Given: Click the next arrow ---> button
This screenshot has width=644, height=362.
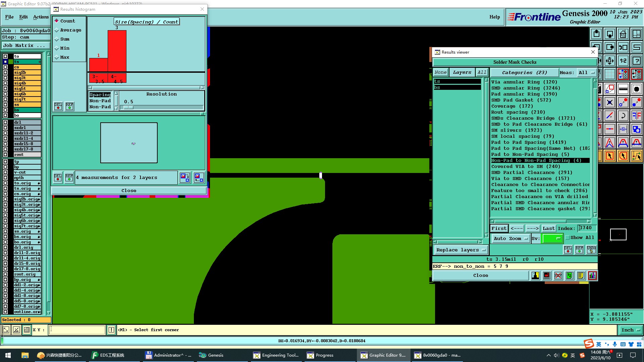Looking at the screenshot, I should [533, 228].
